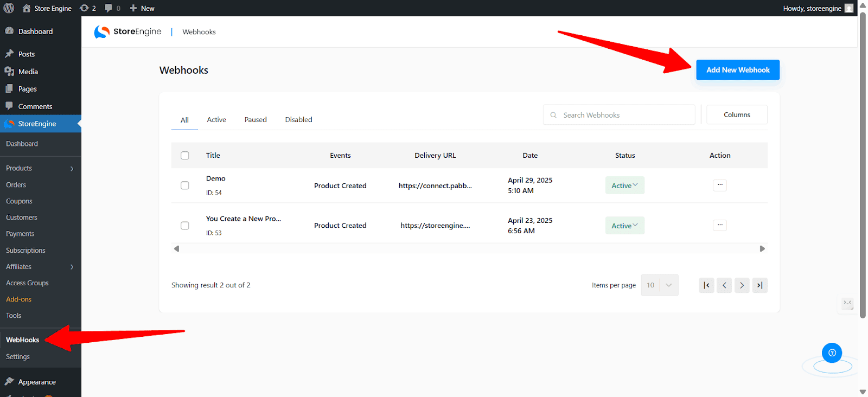Click the WordPress logo icon
Viewport: 868px width, 397px height.
coord(9,8)
